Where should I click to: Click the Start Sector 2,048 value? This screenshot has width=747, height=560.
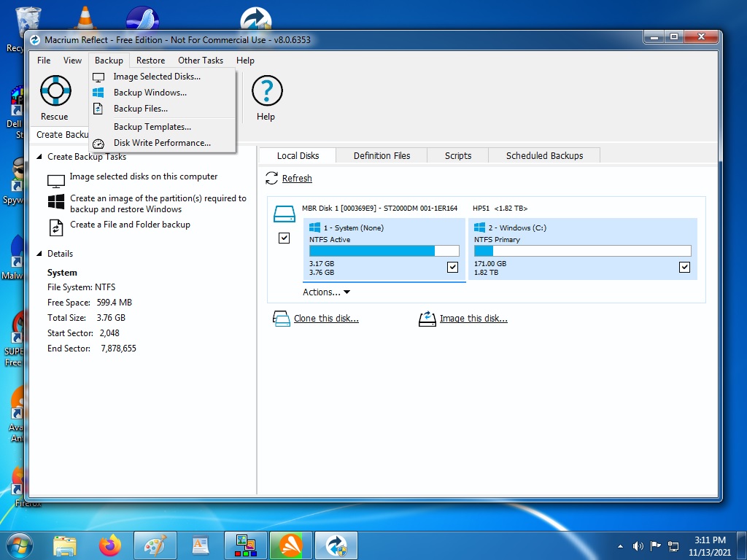109,332
